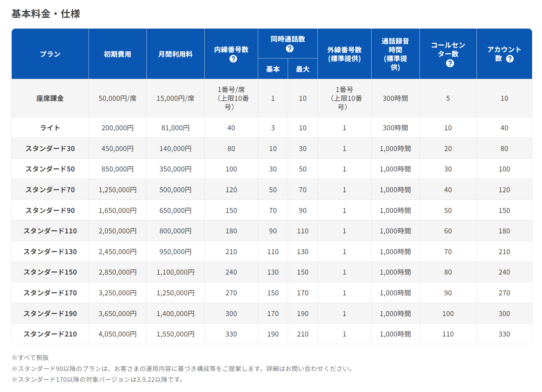The image size is (542, 392).
Task: Show help for アカウント数 header
Action: point(510,59)
